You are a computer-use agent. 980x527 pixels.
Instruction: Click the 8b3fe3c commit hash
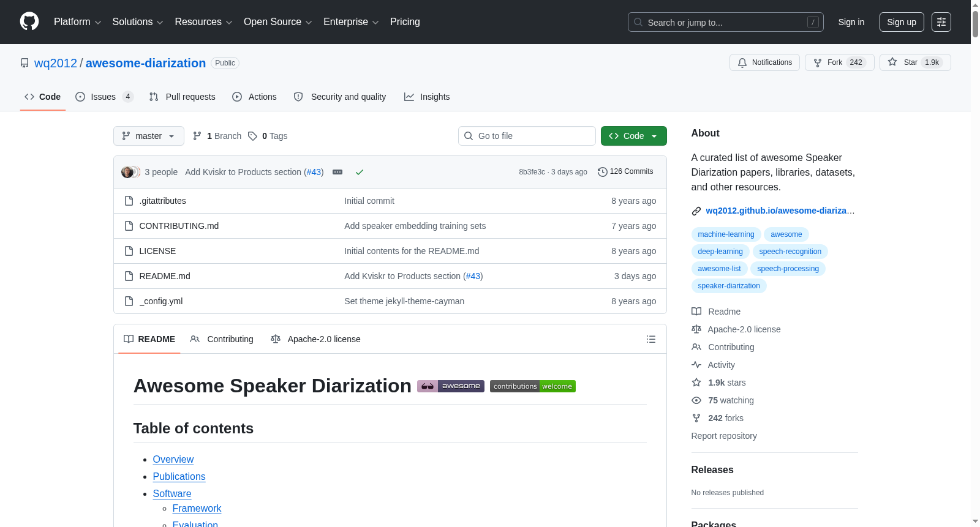tap(532, 172)
